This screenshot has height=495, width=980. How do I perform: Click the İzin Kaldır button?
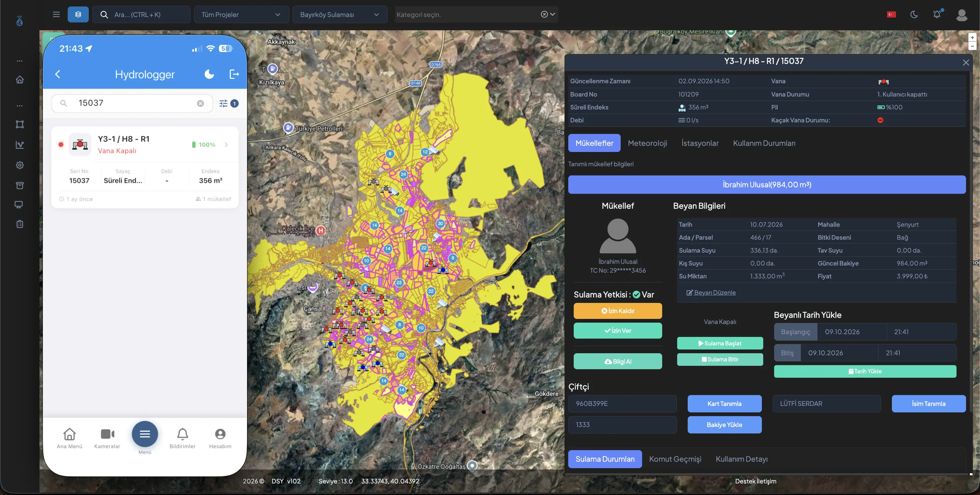pos(618,311)
